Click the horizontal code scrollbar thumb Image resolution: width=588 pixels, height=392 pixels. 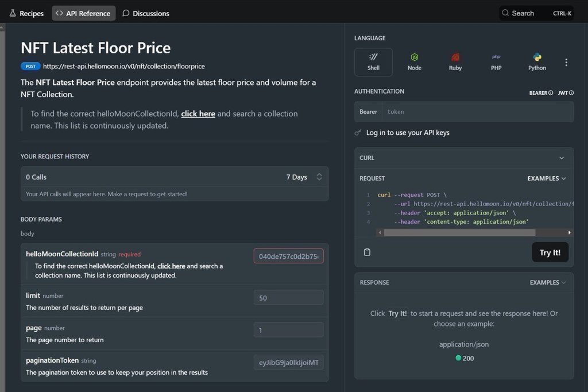tap(460, 232)
